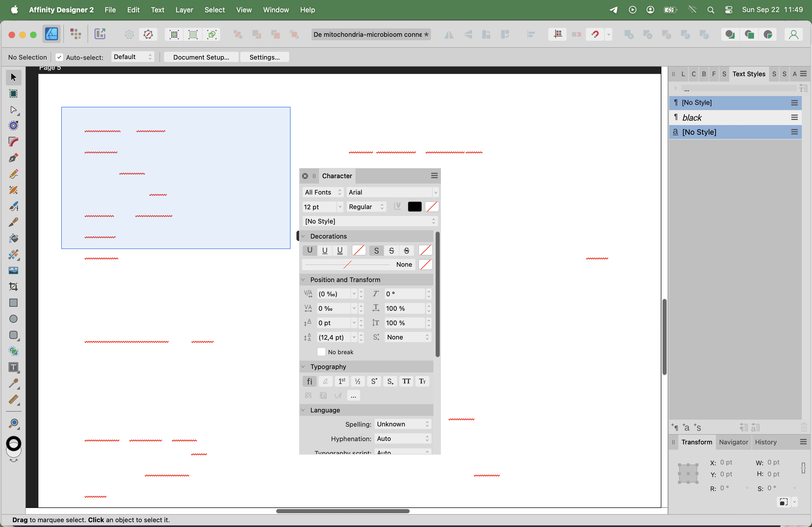812x527 pixels.
Task: Open the Spelling language dropdown
Action: (x=403, y=424)
